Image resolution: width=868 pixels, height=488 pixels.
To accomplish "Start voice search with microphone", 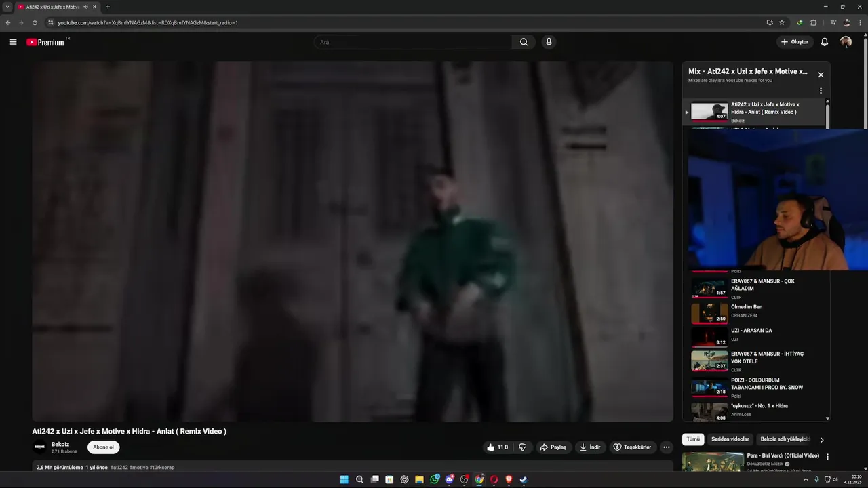I will click(x=549, y=42).
